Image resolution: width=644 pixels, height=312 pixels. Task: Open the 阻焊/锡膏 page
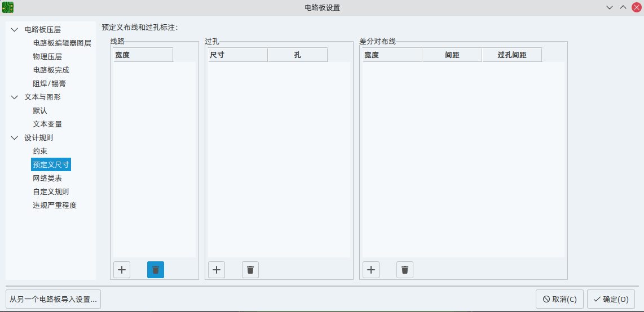[x=49, y=83]
